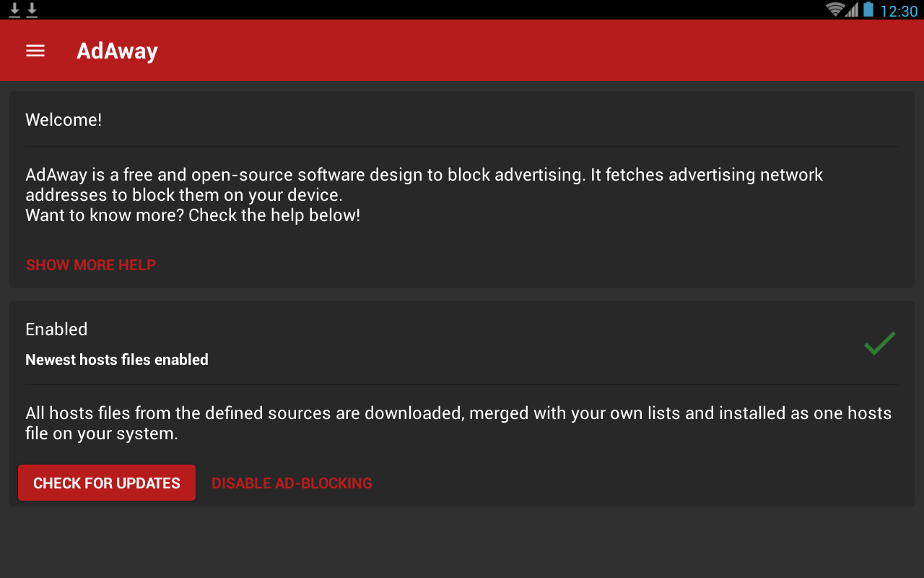This screenshot has width=924, height=578.
Task: Click the green checkmark status icon
Action: point(879,343)
